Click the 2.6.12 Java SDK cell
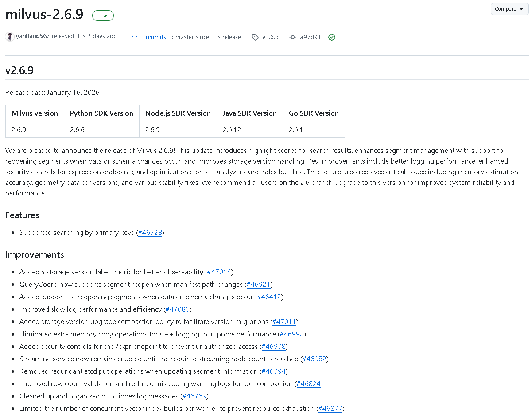 [x=250, y=129]
